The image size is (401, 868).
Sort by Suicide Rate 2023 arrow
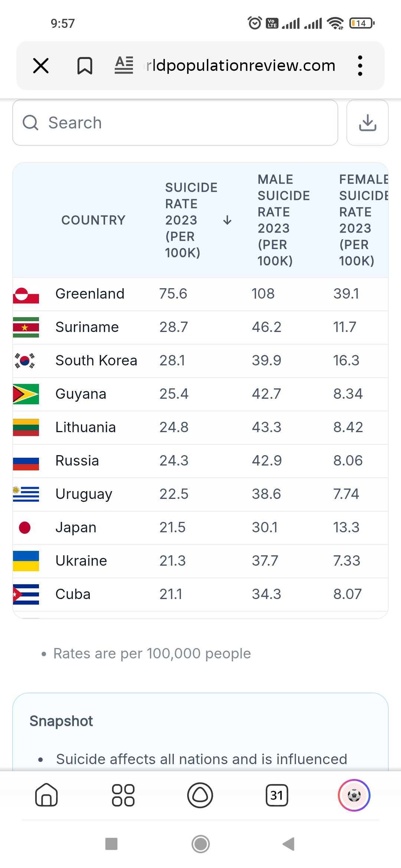click(x=227, y=220)
